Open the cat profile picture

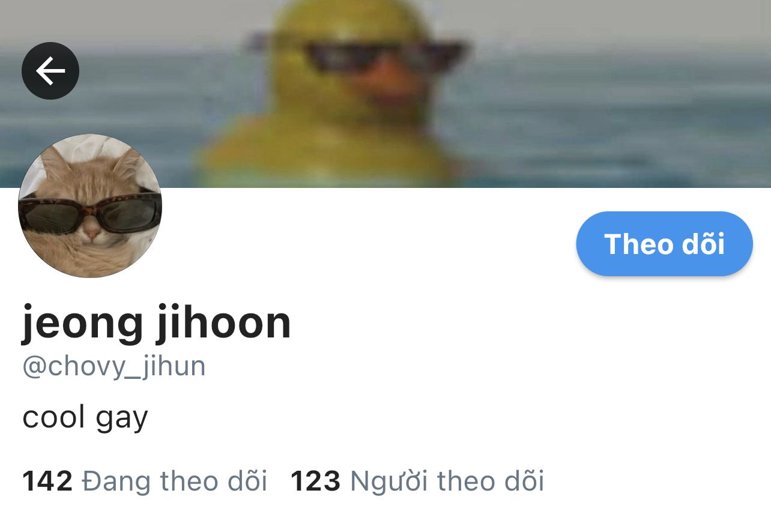click(x=90, y=206)
